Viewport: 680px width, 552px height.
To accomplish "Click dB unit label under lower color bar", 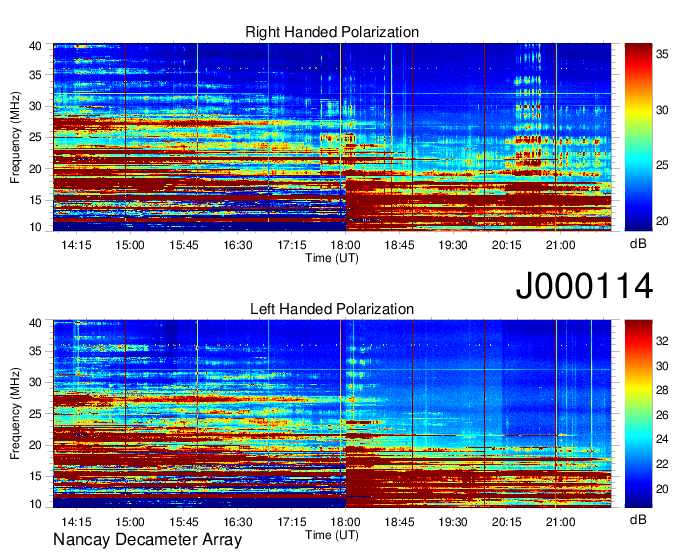I will (638, 520).
